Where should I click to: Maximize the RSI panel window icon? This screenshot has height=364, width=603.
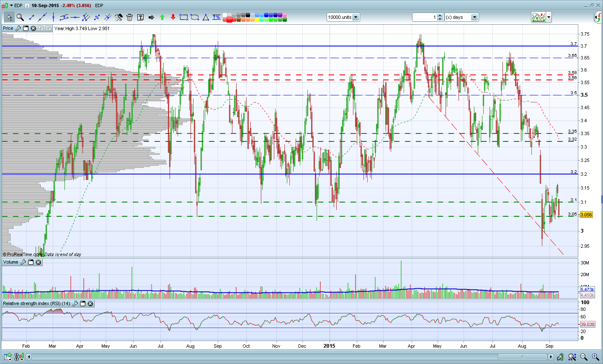(x=82, y=304)
